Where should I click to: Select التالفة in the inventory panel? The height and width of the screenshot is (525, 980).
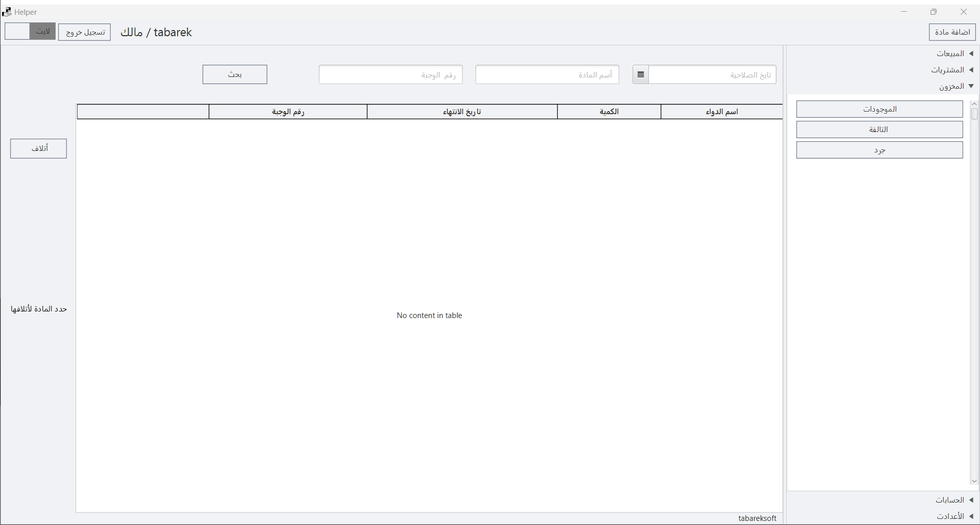880,129
